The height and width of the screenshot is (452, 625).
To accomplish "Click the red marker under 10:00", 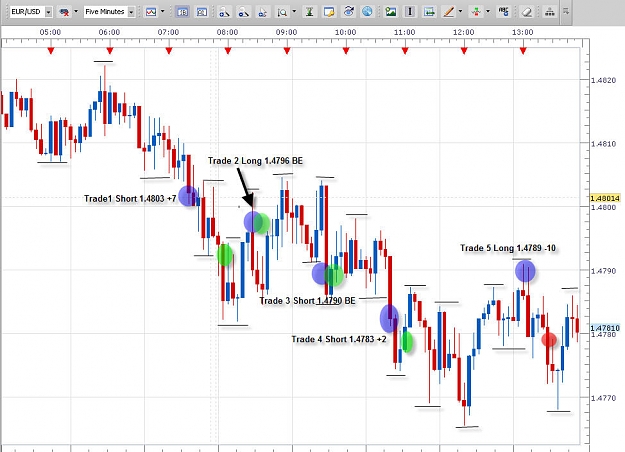I will (346, 51).
